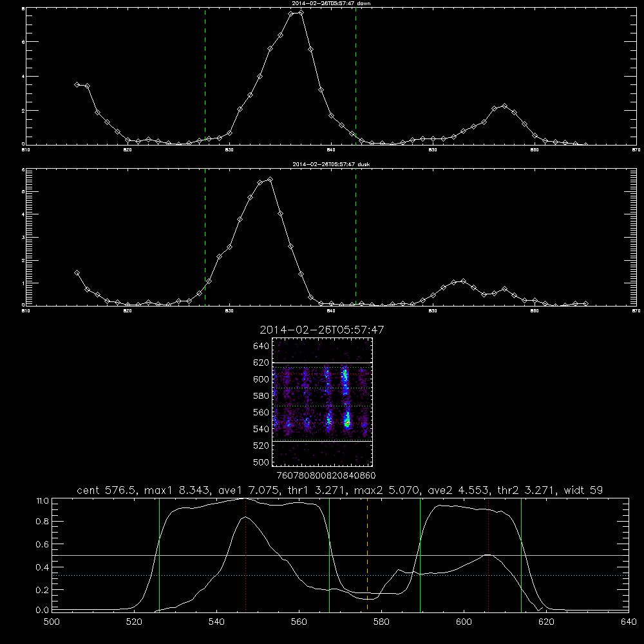Click the green vertical line near 614 in bottom plot
Viewport: 644px width, 644px height.
coord(521,554)
